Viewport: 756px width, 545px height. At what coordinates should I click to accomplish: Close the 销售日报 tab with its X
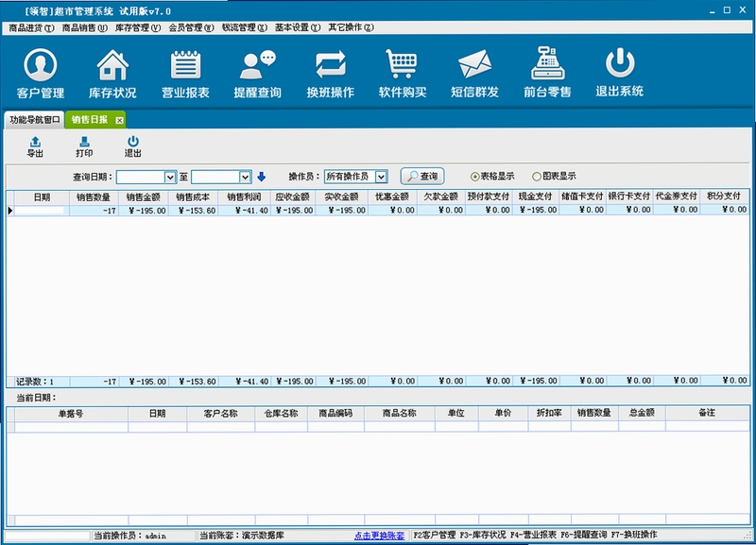120,121
